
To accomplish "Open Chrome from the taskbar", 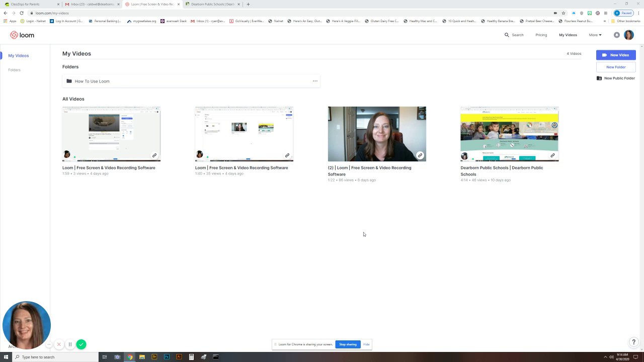I will [130, 357].
